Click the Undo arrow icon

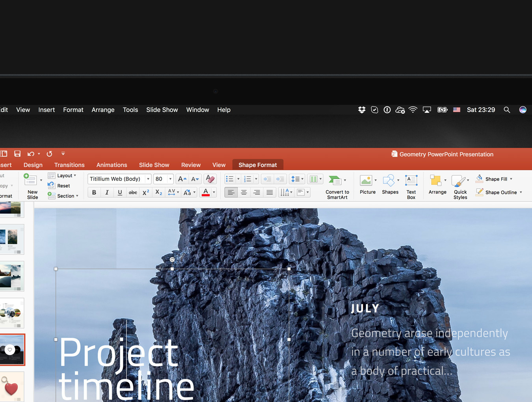click(31, 154)
